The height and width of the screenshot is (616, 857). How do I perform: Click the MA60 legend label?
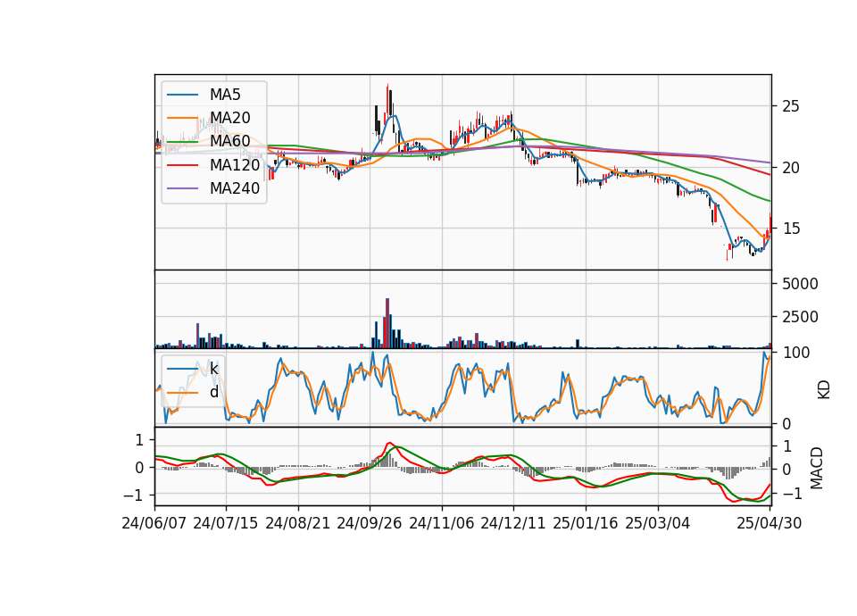[x=230, y=141]
